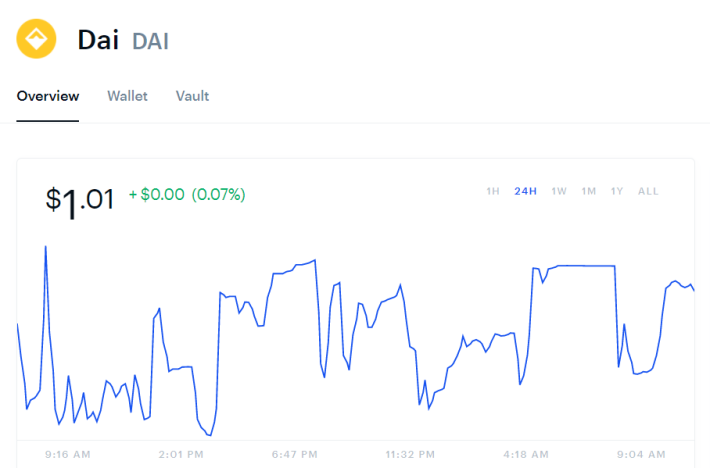Click the lowest dip on price chart
Screen dimensions: 710x468
pos(210,435)
